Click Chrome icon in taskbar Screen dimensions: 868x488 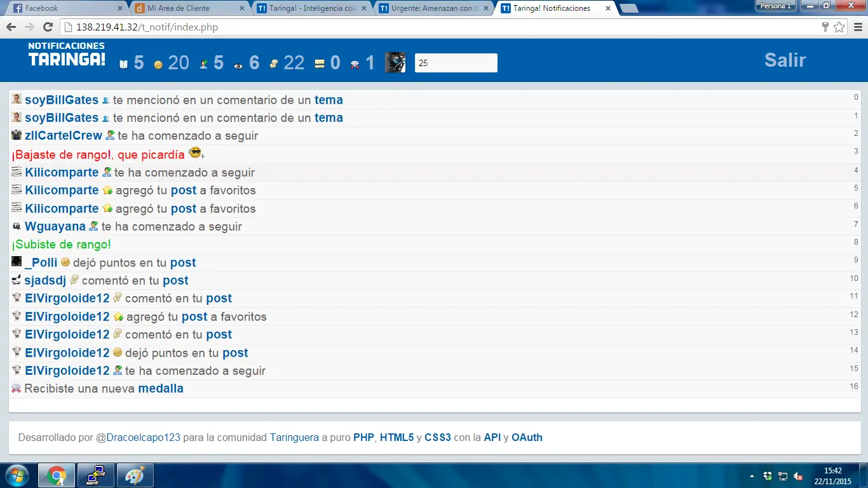[x=57, y=475]
